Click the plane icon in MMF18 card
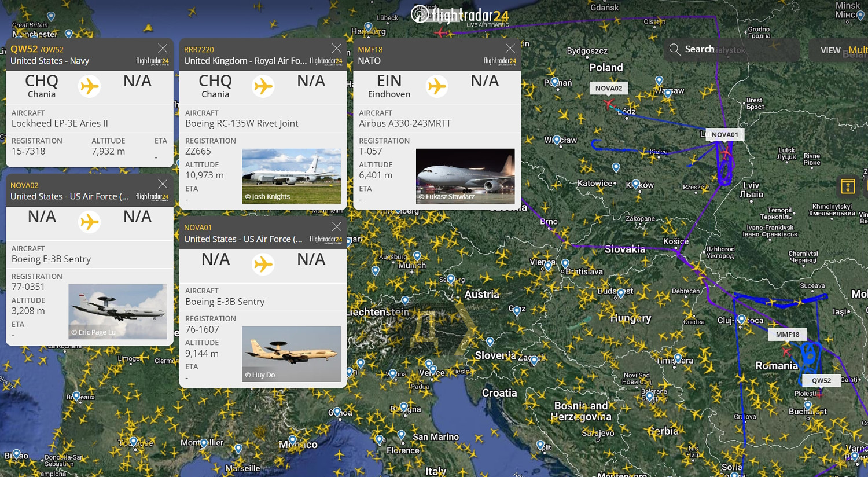 tap(437, 86)
